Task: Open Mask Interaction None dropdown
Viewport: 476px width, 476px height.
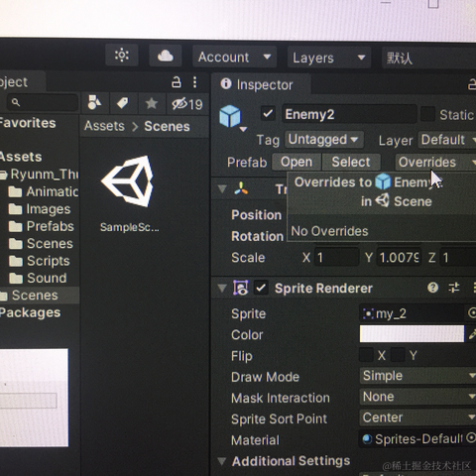Action: pos(417,397)
